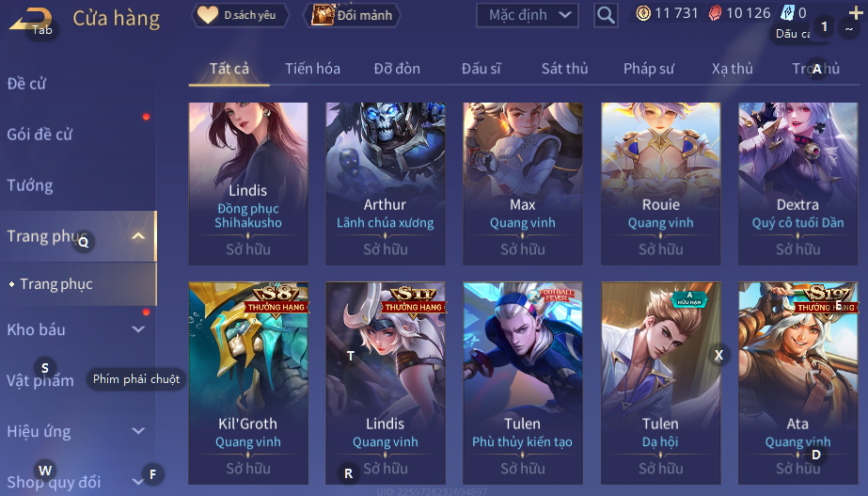Collapse the Trang phục sidebar section
The height and width of the screenshot is (496, 868).
pos(138,236)
